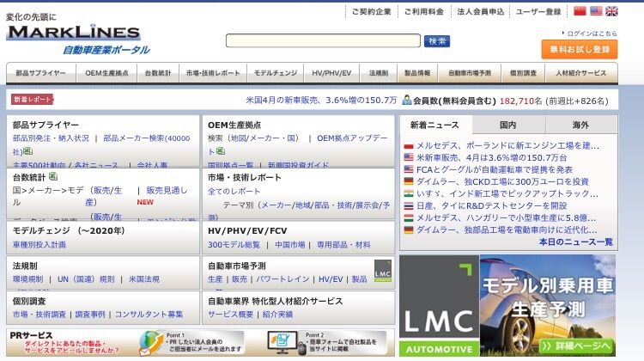The height and width of the screenshot is (361, 644).
Task: Open news メルセデス、ポーランドに新エンジン工場
Action: tap(507, 145)
